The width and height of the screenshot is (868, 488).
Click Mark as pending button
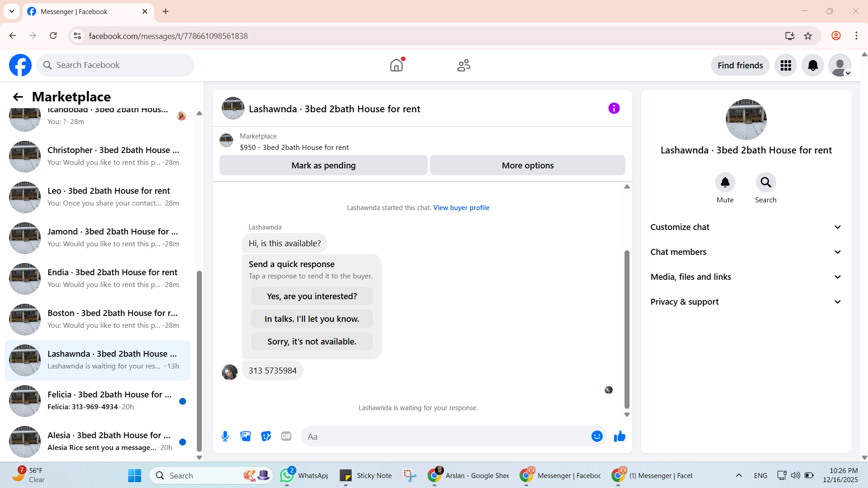tap(324, 165)
